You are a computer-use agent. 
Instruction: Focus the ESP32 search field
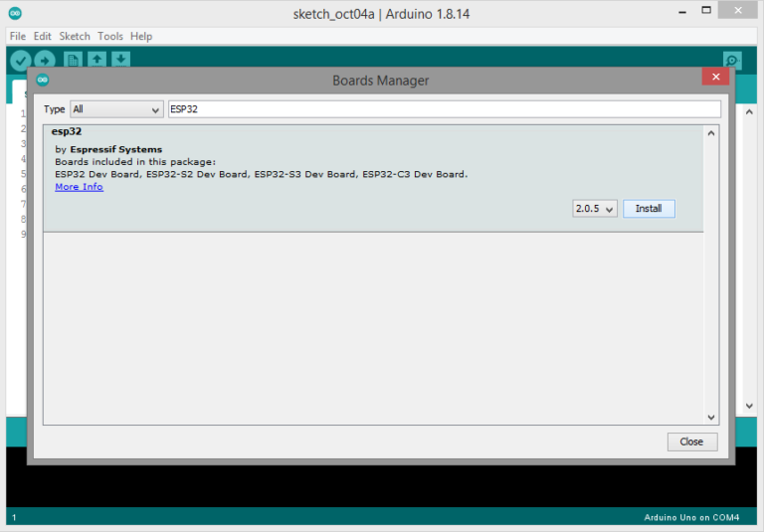(445, 109)
